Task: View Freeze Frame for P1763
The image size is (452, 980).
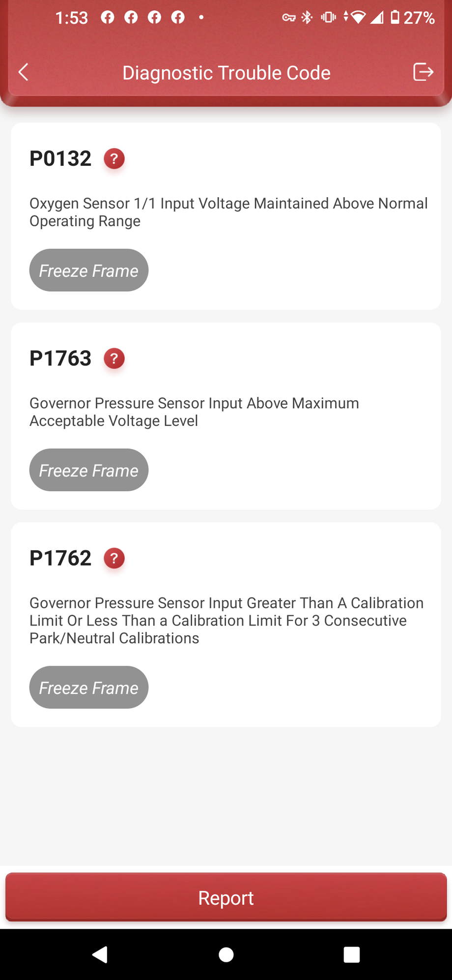Action: click(89, 470)
